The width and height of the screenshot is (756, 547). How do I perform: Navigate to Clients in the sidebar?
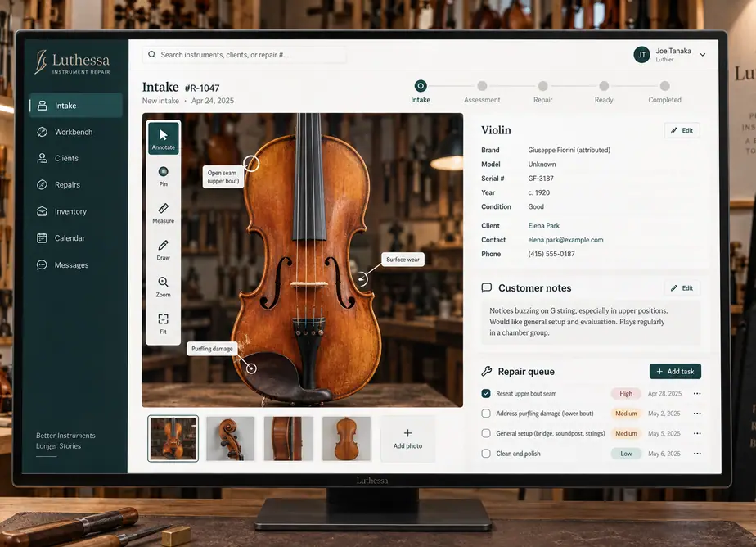76,158
